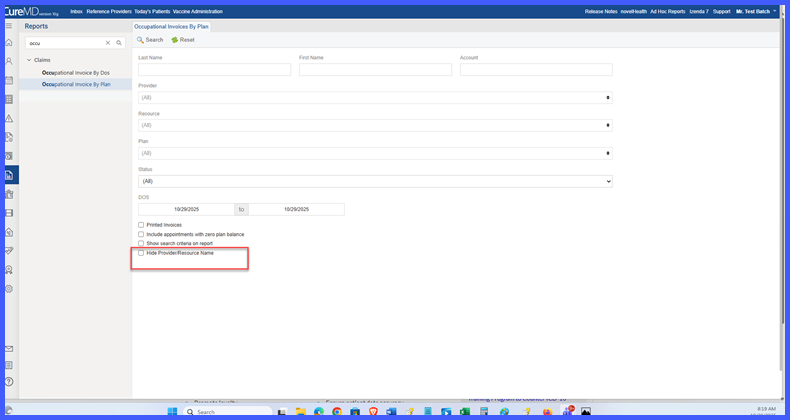Click the First Name input field
This screenshot has width=790, height=420.
point(375,69)
